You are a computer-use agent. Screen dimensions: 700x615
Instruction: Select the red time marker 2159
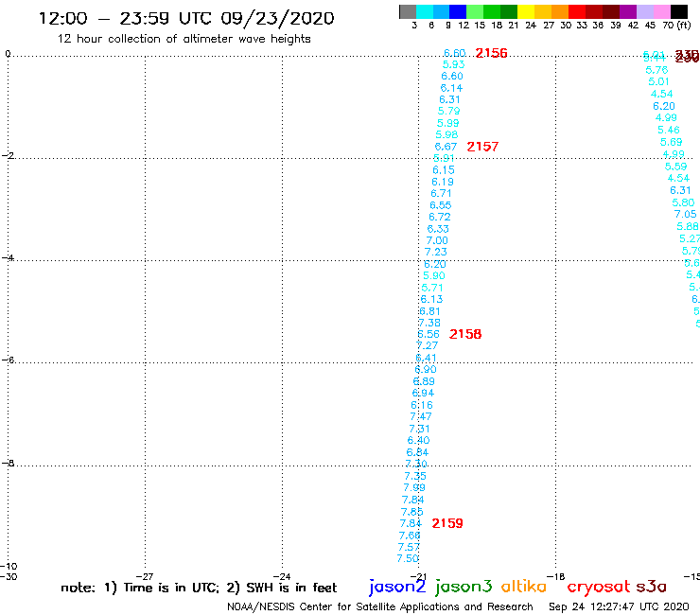click(447, 523)
